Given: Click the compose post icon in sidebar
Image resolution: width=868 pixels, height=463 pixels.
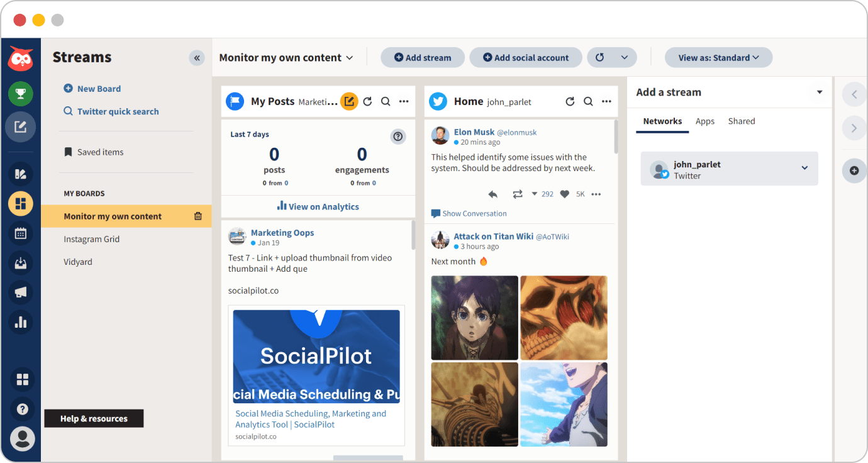Looking at the screenshot, I should (21, 127).
